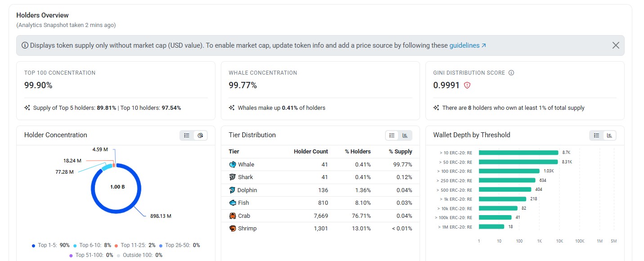Toggle the Outside 100 legend entry
This screenshot has height=261, width=644.
[x=139, y=255]
